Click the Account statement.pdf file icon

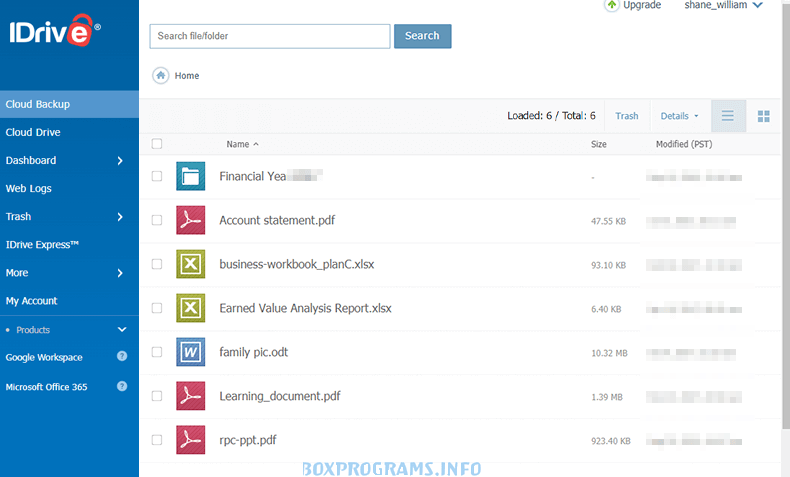coord(190,220)
